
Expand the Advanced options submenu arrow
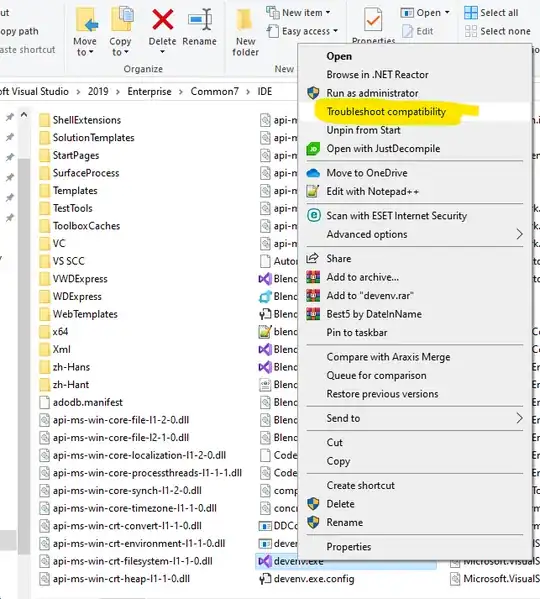click(519, 234)
